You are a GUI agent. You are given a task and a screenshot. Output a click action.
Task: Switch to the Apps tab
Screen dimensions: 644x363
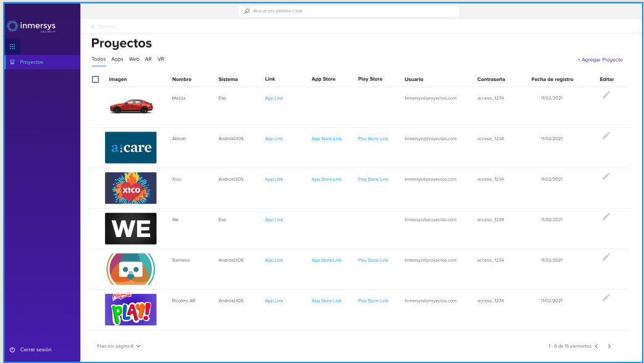coord(117,59)
